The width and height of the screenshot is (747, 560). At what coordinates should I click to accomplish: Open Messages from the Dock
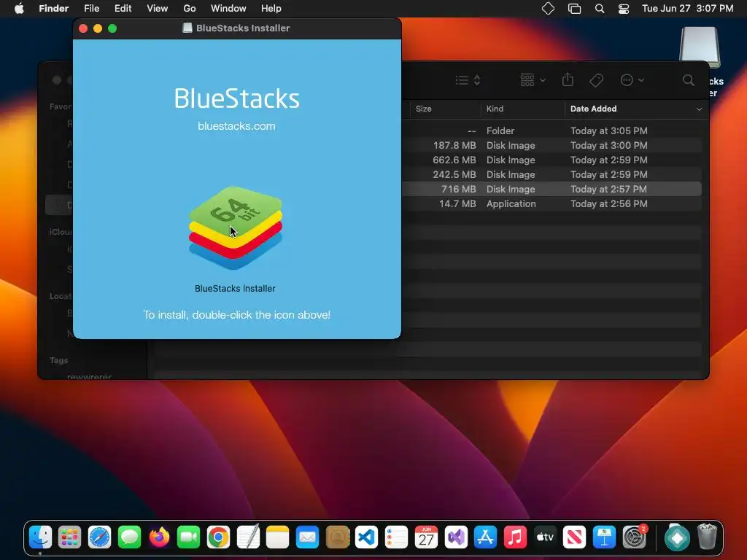[x=129, y=537]
